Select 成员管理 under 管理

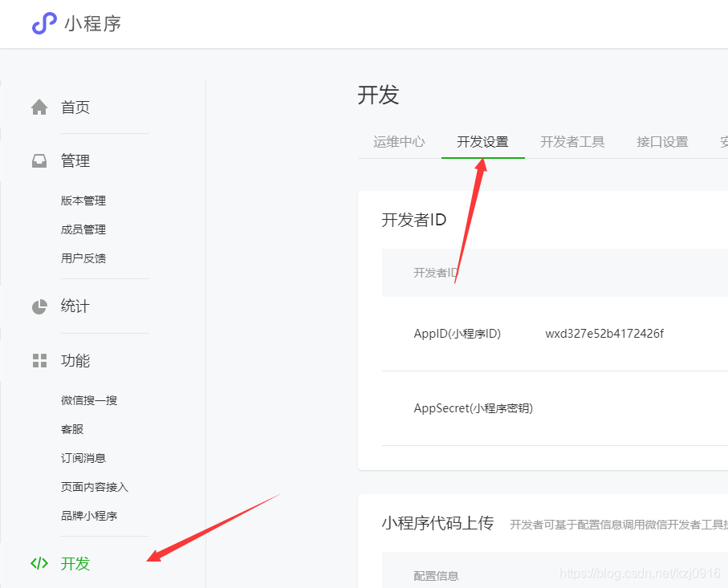coord(84,229)
